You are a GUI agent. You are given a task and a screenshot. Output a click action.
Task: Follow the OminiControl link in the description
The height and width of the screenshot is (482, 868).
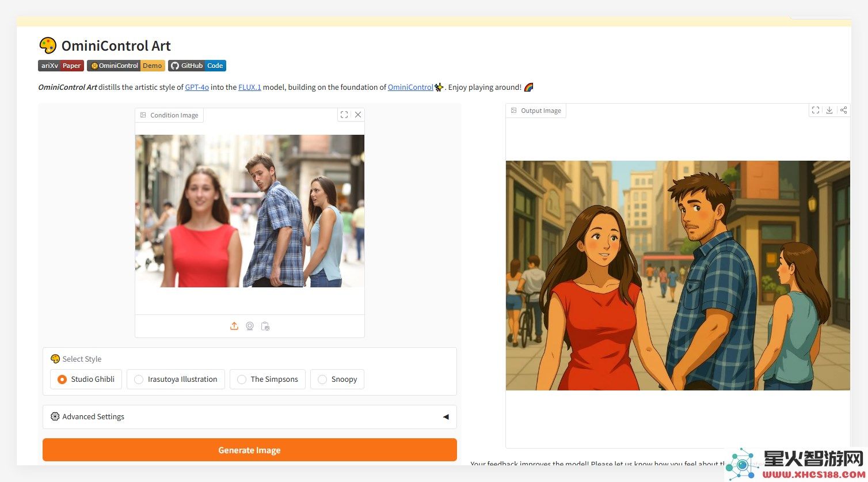coord(410,87)
